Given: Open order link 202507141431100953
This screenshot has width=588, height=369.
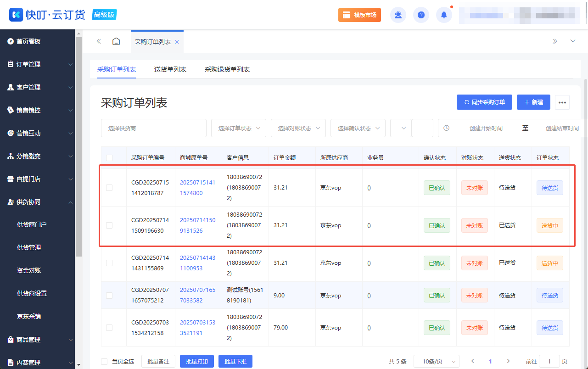Looking at the screenshot, I should [x=197, y=263].
